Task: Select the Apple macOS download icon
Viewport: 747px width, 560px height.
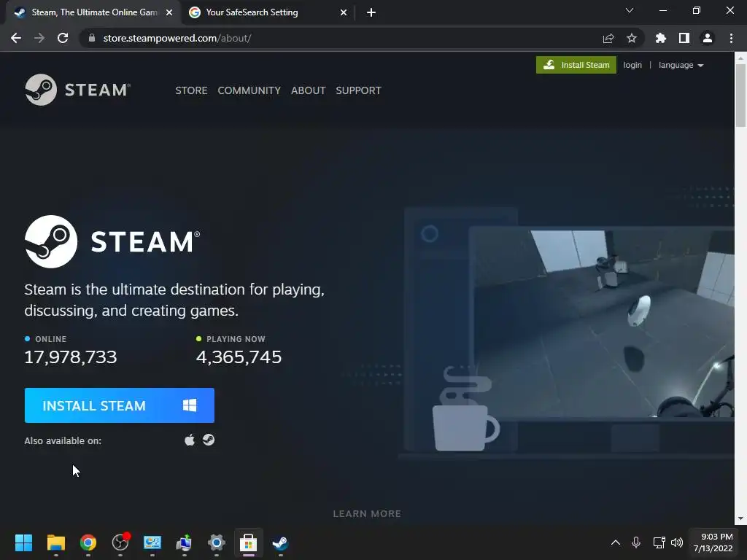Action: [190, 440]
